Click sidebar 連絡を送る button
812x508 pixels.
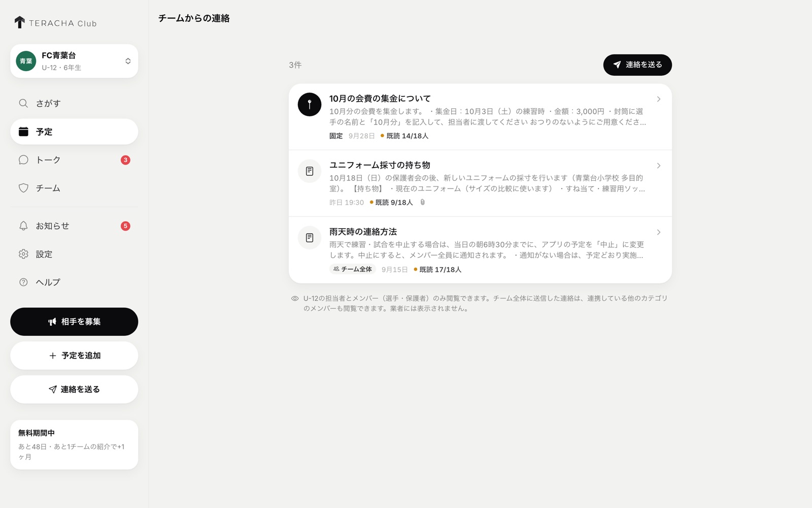74,389
